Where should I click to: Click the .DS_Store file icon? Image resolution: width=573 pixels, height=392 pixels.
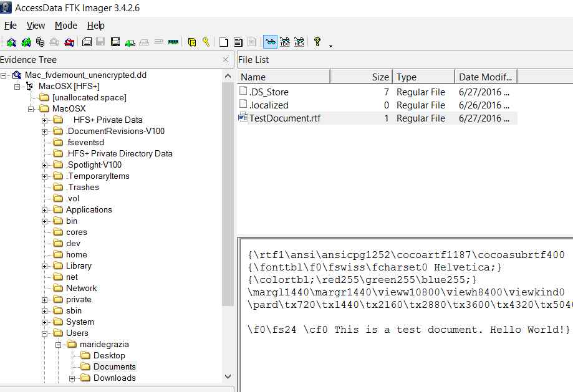tap(243, 91)
